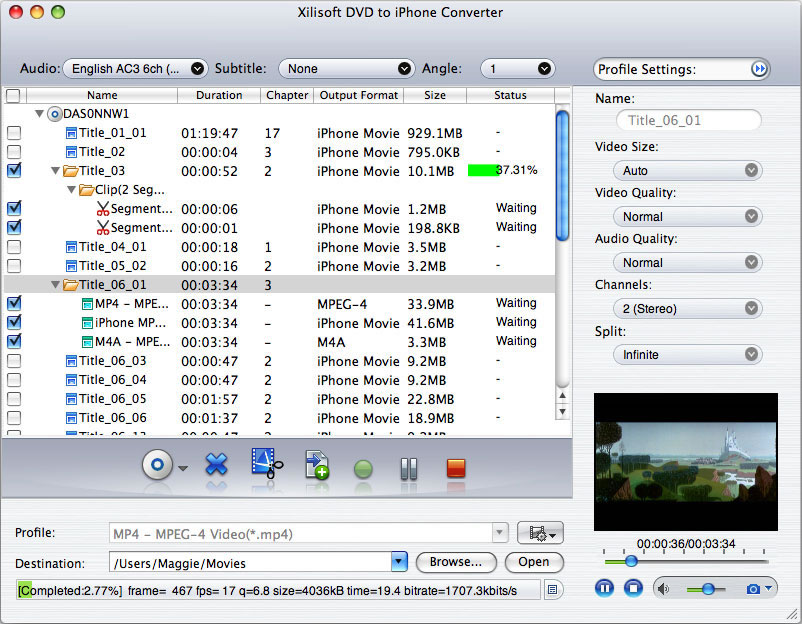Open the clip tool with scissors icon

[266, 466]
